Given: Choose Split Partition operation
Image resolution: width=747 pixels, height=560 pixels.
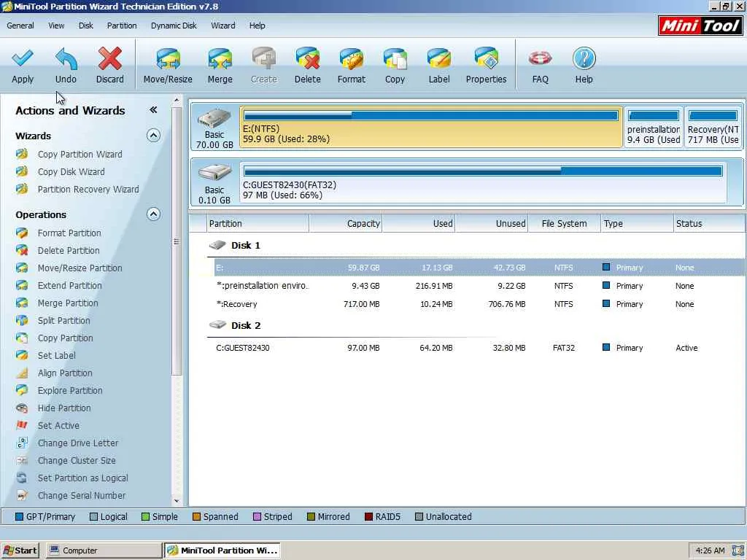Looking at the screenshot, I should click(x=64, y=321).
